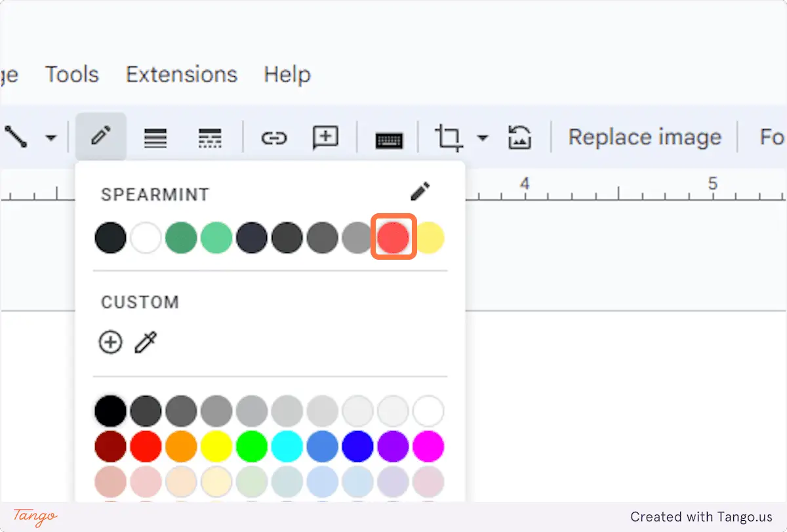Viewport: 787px width, 532px height.
Task: Expand the crop options dropdown arrow
Action: (x=483, y=138)
